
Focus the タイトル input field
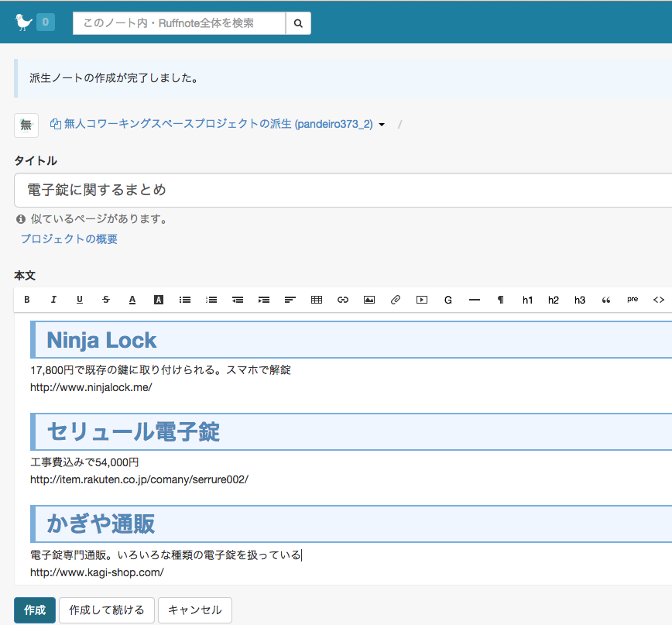pyautogui.click(x=341, y=190)
